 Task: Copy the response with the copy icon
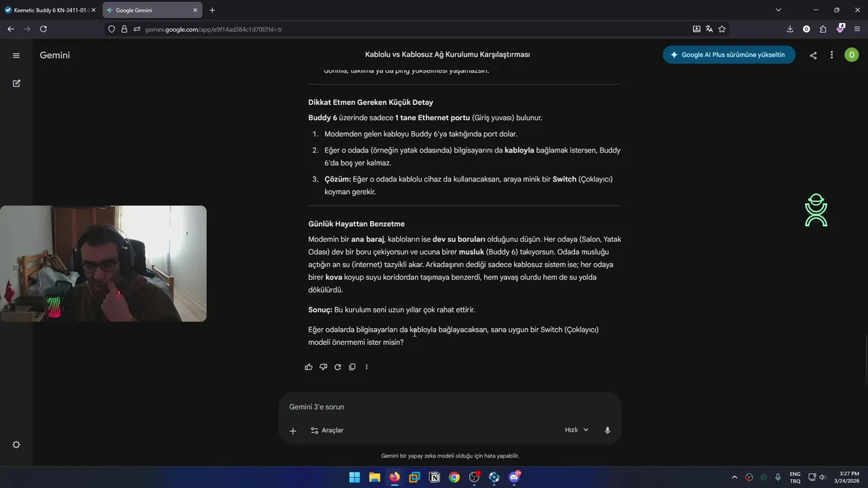tap(352, 367)
